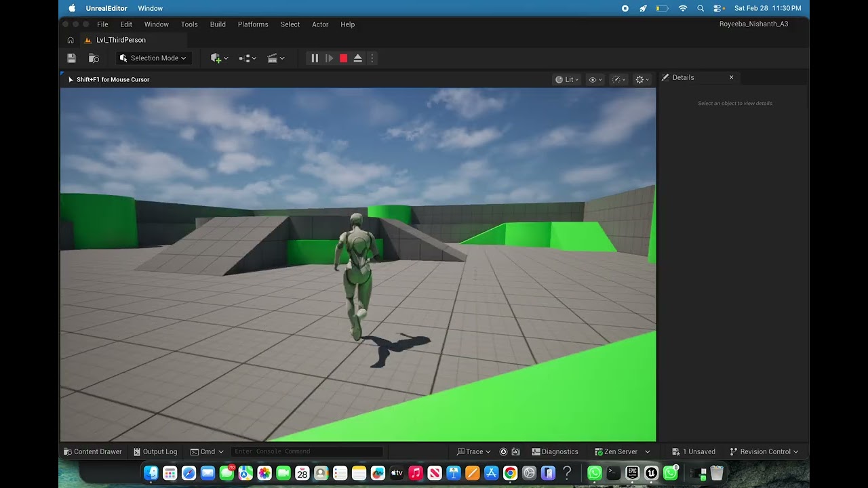Open the Photos app in the Dock

(264, 473)
